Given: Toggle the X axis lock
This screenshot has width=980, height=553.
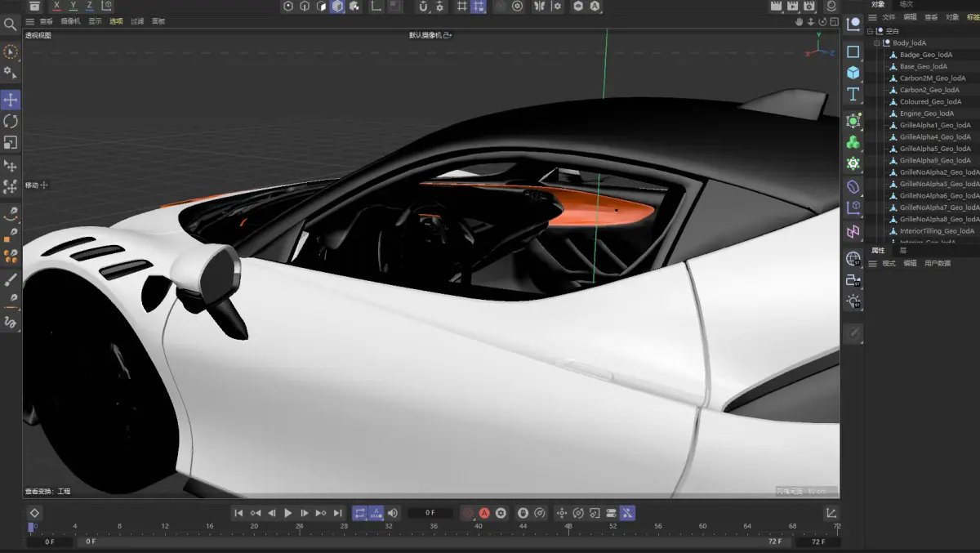Looking at the screenshot, I should (56, 6).
